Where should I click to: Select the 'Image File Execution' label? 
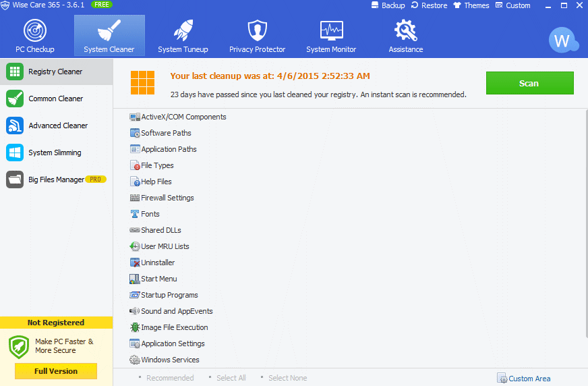click(x=175, y=327)
